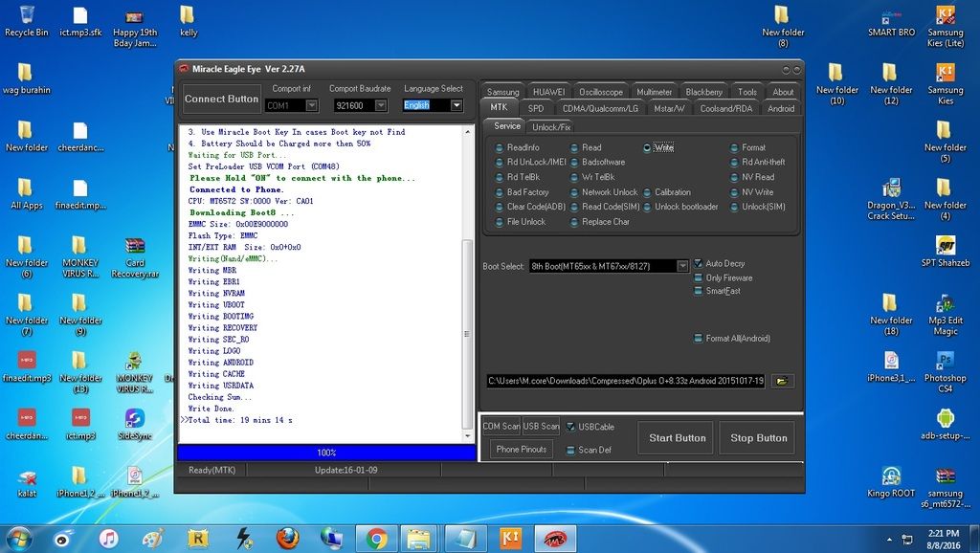Select Unlock bootloader radio option

click(680, 207)
